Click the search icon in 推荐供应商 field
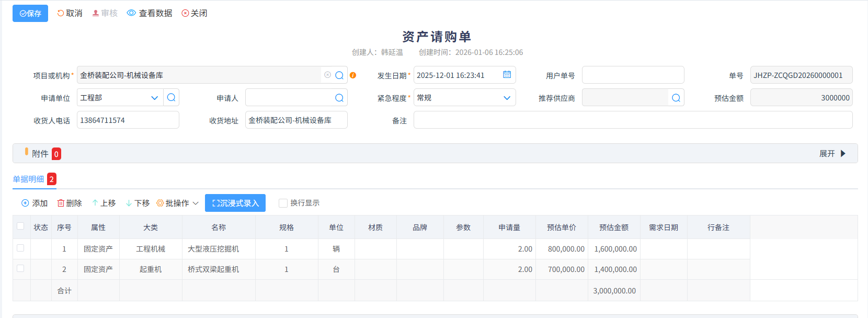This screenshot has height=318, width=868. click(676, 98)
